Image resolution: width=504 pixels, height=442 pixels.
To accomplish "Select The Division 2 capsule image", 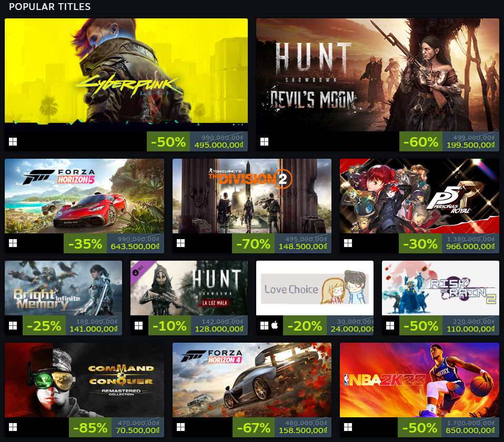I will tap(251, 196).
